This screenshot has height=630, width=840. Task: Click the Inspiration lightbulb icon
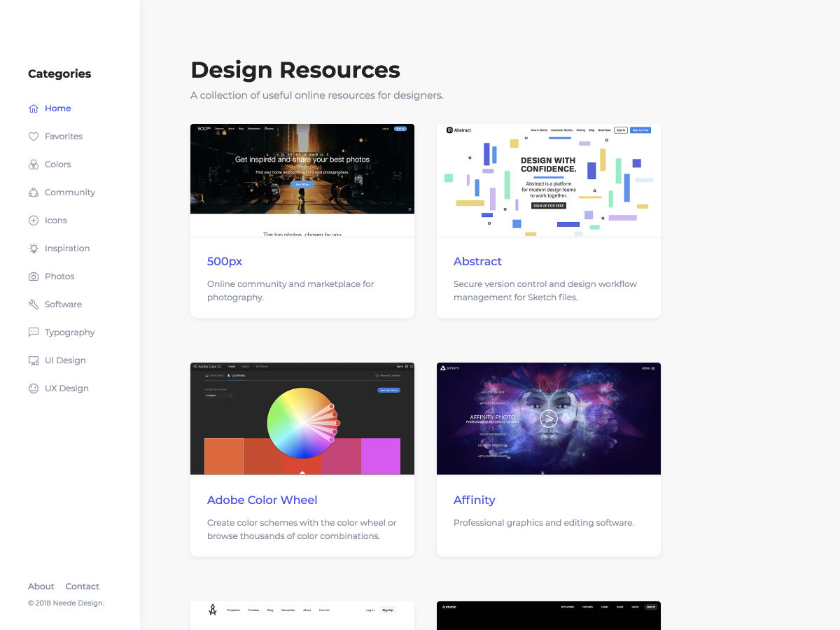(33, 248)
